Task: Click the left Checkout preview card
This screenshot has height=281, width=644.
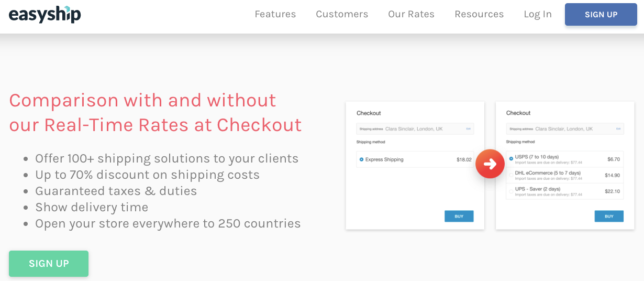Action: coord(415,166)
